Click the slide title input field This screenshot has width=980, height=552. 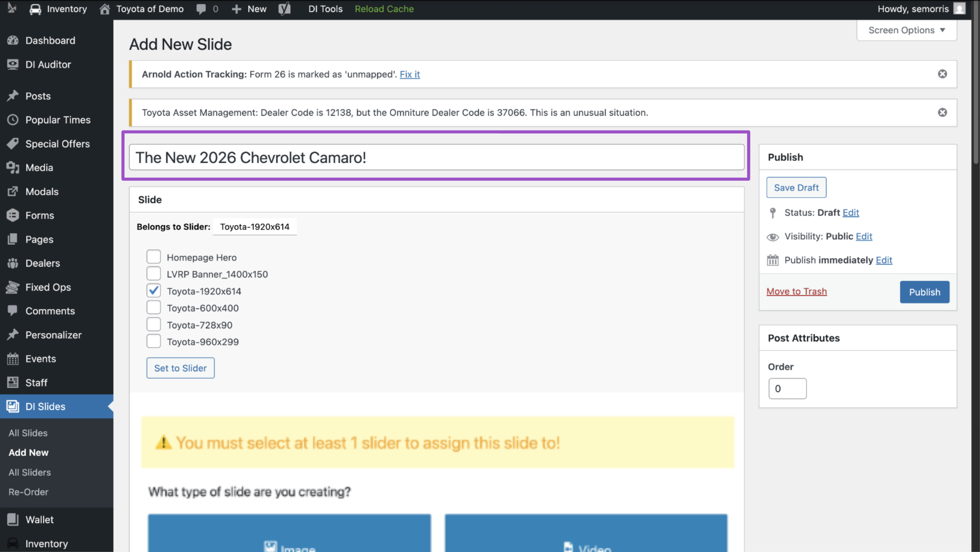437,157
